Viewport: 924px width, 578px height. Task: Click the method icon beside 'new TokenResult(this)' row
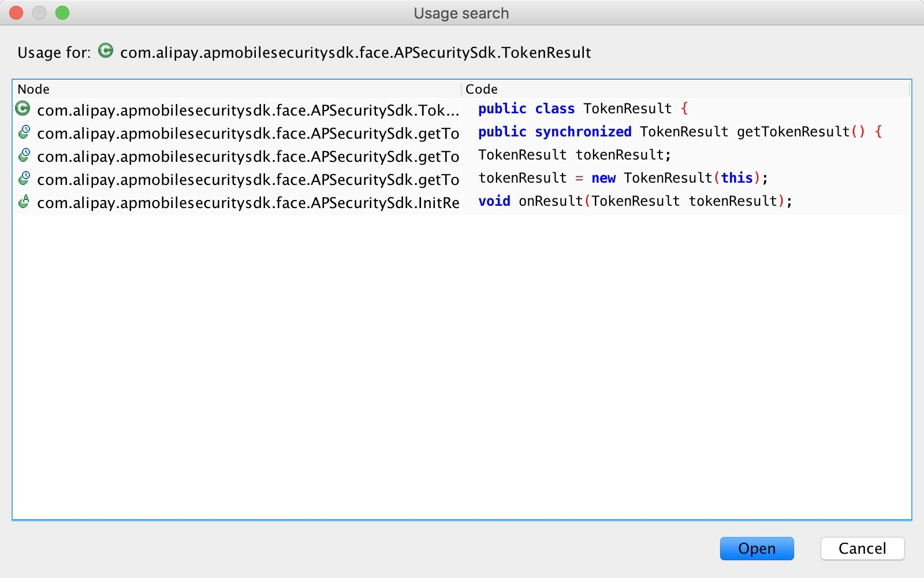click(24, 179)
